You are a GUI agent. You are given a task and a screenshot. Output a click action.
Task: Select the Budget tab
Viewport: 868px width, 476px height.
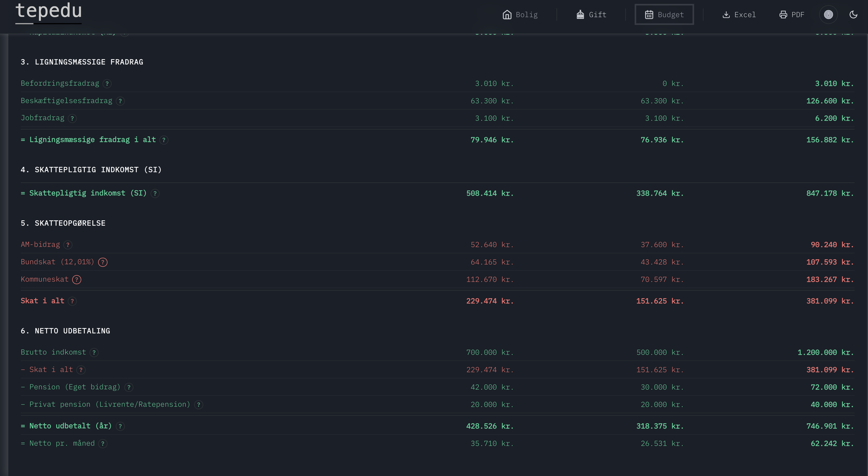pos(664,15)
